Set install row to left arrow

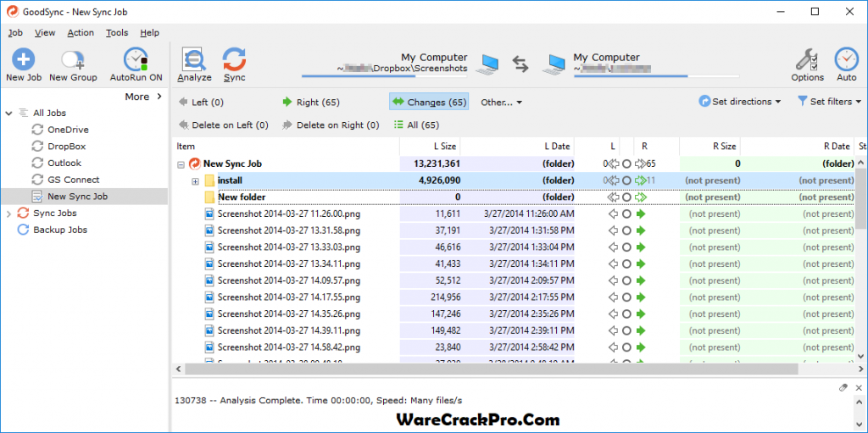613,180
